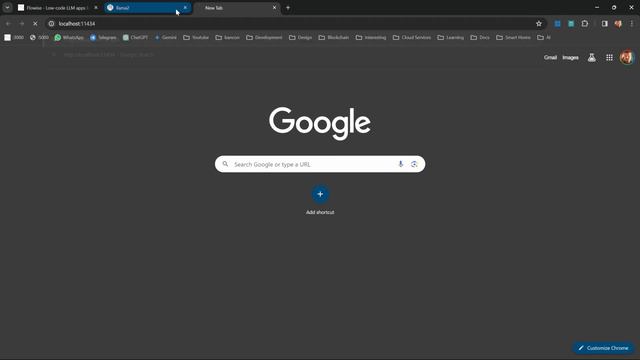Expand the Docs bookmark folder
This screenshot has width=640, height=360.
[480, 38]
